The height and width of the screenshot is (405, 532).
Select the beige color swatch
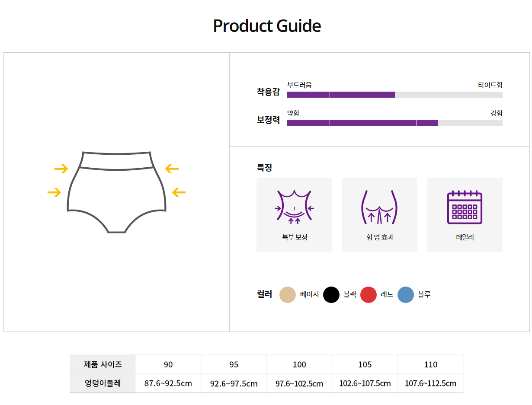(x=288, y=295)
